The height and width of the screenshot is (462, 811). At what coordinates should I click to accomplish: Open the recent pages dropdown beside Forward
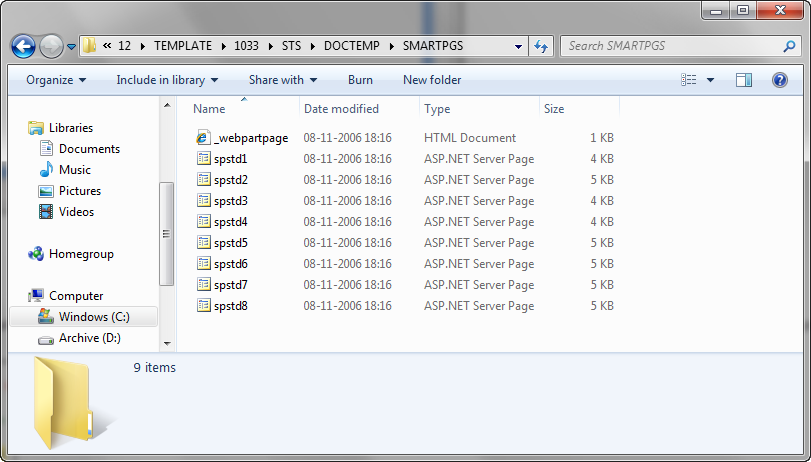(71, 47)
